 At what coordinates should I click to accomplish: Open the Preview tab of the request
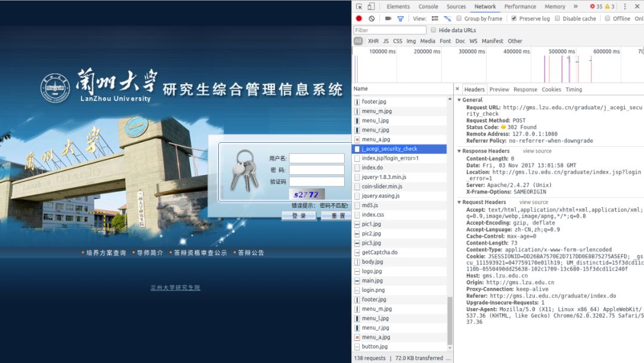[499, 89]
